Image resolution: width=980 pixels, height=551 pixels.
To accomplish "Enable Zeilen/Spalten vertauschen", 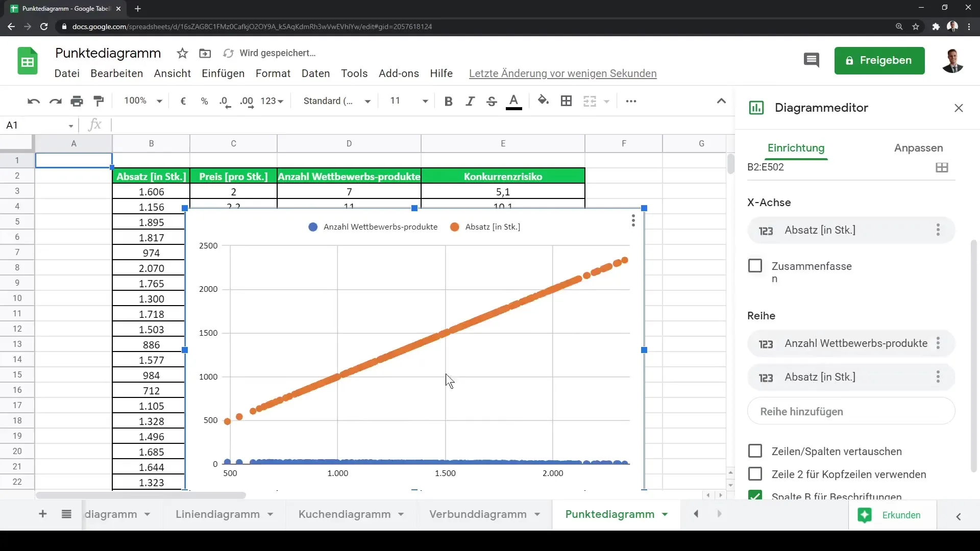I will coord(755,451).
